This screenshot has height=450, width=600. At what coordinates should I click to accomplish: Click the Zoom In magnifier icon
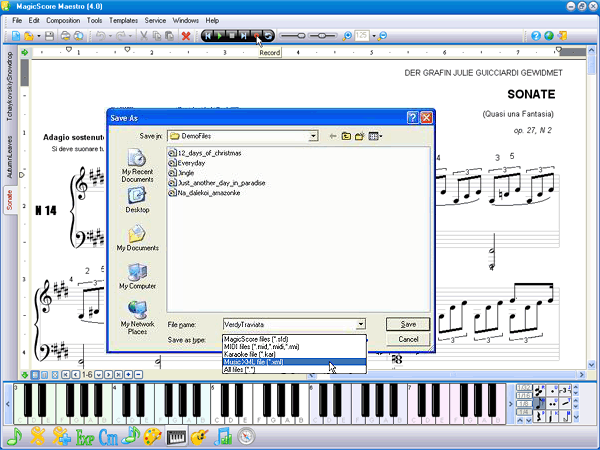347,36
